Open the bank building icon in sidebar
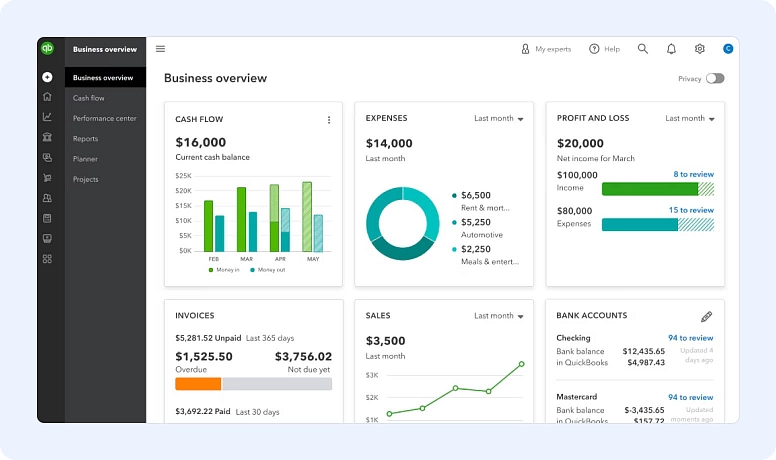Viewport: 776px width, 460px height. 47,137
